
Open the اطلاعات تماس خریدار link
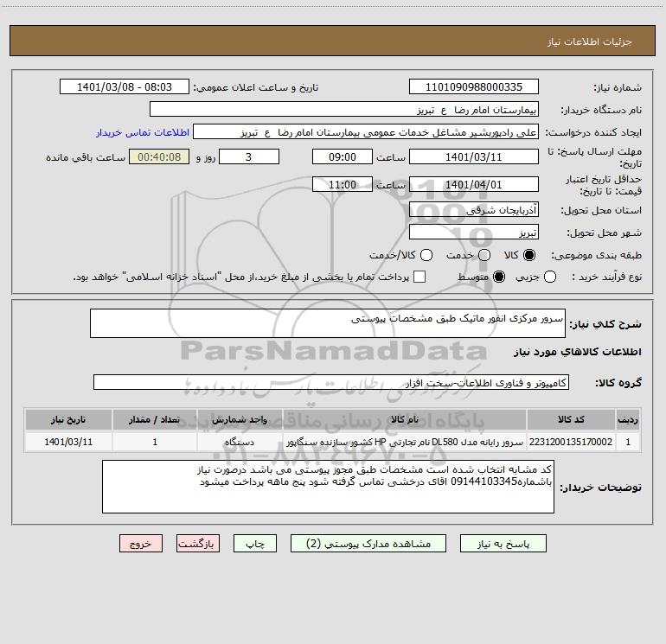[143, 132]
